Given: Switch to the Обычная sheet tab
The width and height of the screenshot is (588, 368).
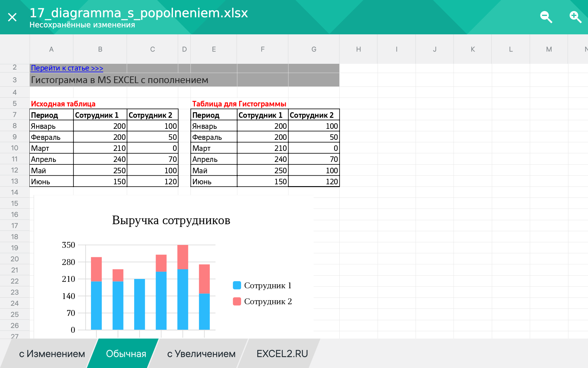Looking at the screenshot, I should (126, 353).
